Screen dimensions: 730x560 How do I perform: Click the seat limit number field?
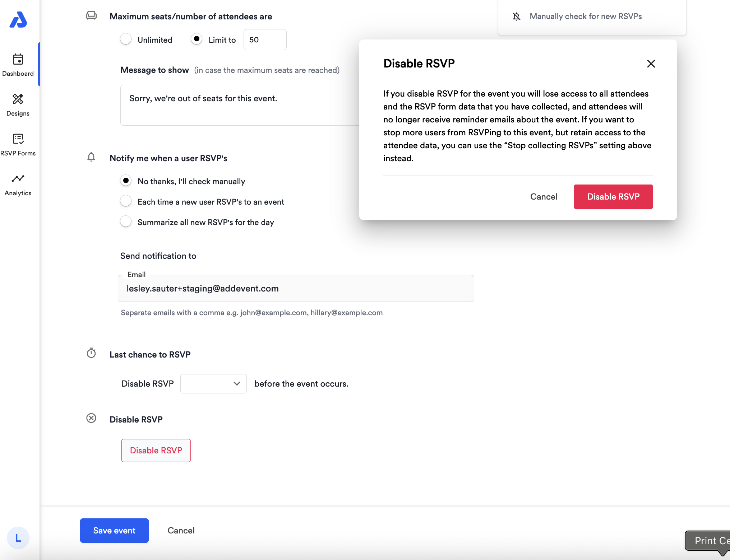[x=265, y=40]
